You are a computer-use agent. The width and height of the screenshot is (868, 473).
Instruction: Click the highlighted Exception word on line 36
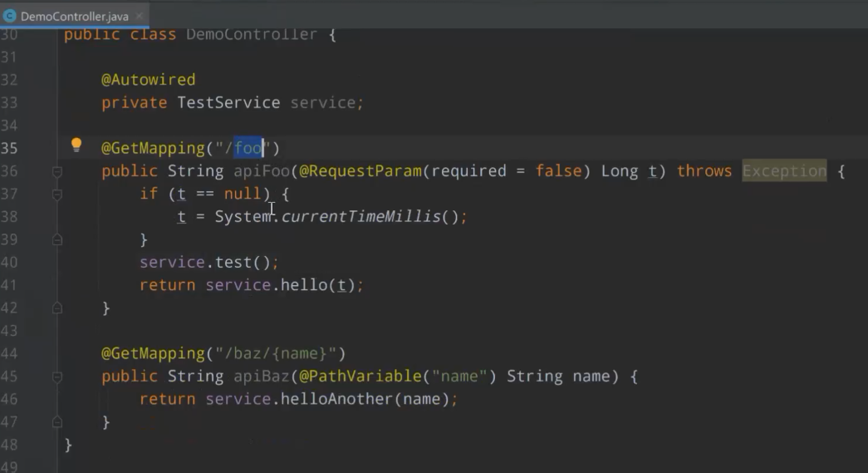pos(784,171)
